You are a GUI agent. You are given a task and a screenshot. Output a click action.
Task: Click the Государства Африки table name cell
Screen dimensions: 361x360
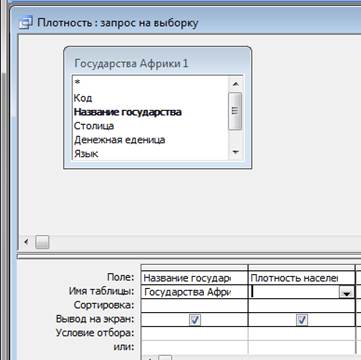[194, 292]
